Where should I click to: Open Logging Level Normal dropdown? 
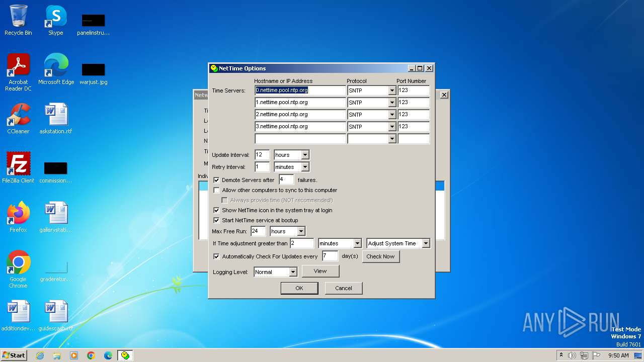pos(293,272)
